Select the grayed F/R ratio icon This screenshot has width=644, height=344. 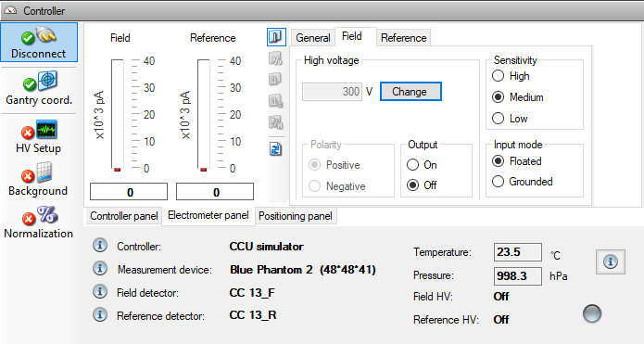click(275, 122)
